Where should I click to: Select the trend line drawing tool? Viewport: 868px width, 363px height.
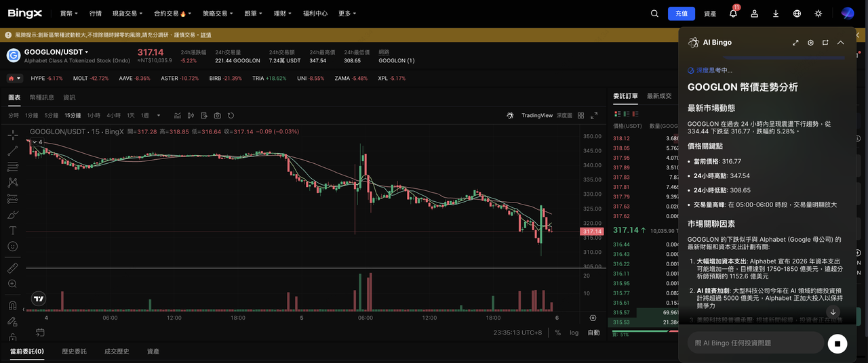coord(12,150)
